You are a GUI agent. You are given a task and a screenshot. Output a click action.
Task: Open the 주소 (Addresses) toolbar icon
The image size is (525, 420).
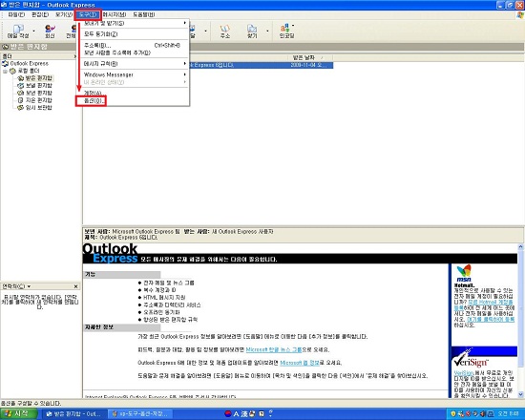pyautogui.click(x=225, y=31)
